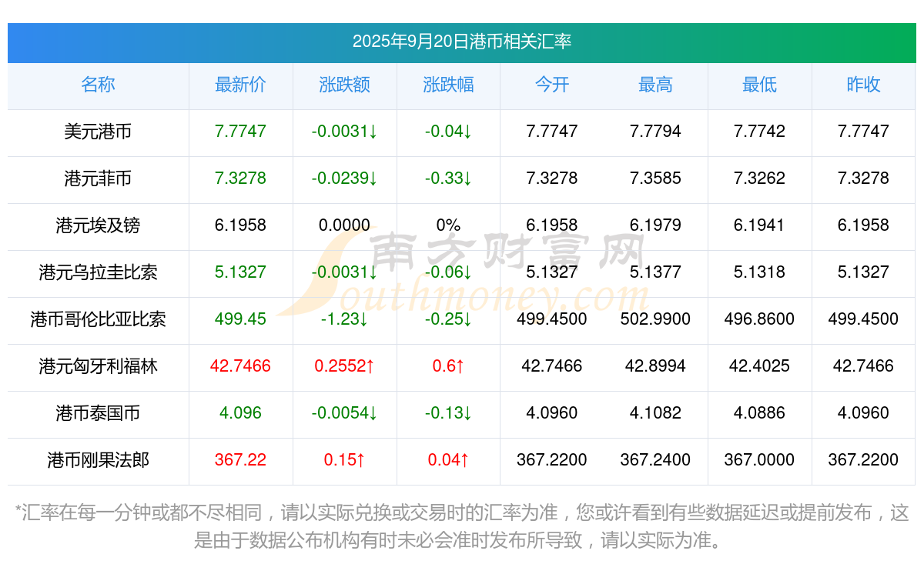Click the high value 367.2400
The height and width of the screenshot is (564, 924).
[x=656, y=460]
